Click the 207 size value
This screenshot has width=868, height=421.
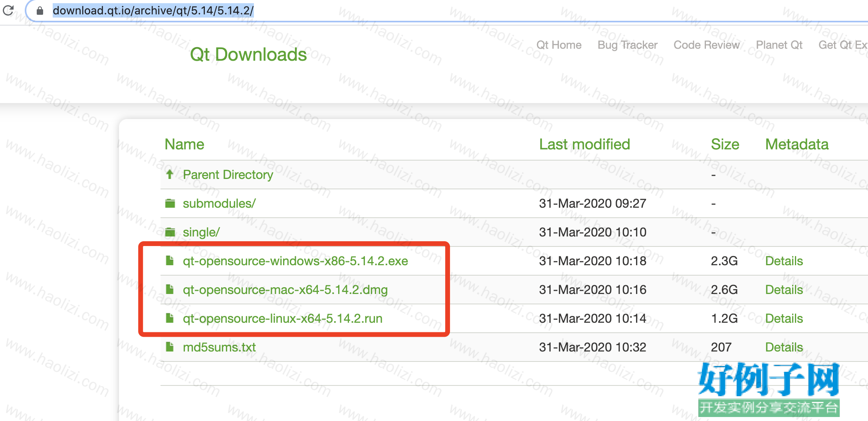pyautogui.click(x=721, y=347)
